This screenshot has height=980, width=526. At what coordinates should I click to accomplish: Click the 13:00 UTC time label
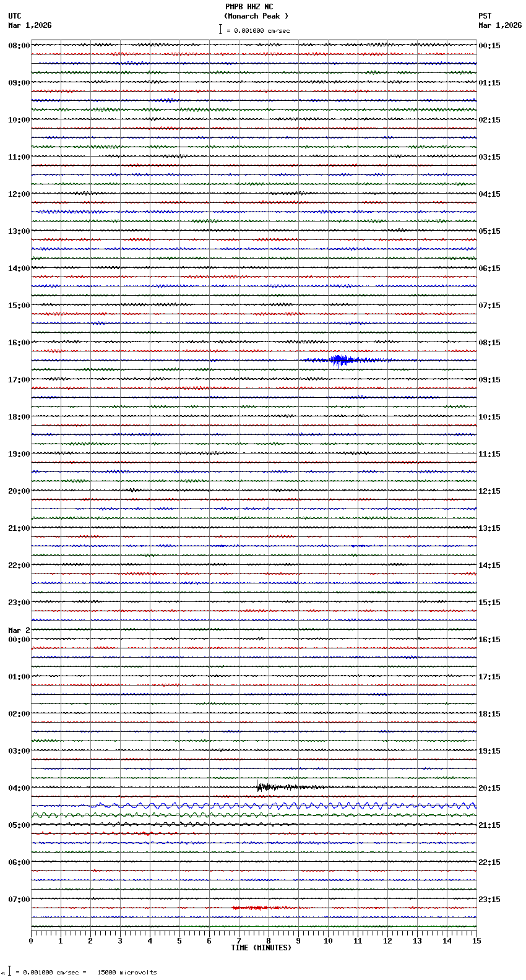pyautogui.click(x=19, y=231)
